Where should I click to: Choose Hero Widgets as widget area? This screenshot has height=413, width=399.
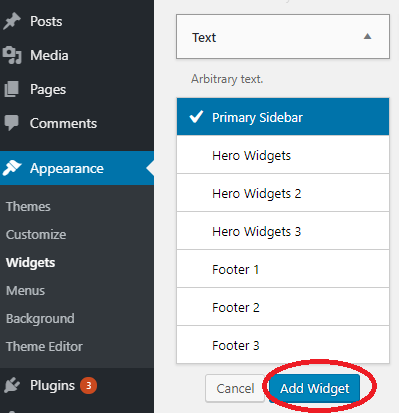coord(283,154)
